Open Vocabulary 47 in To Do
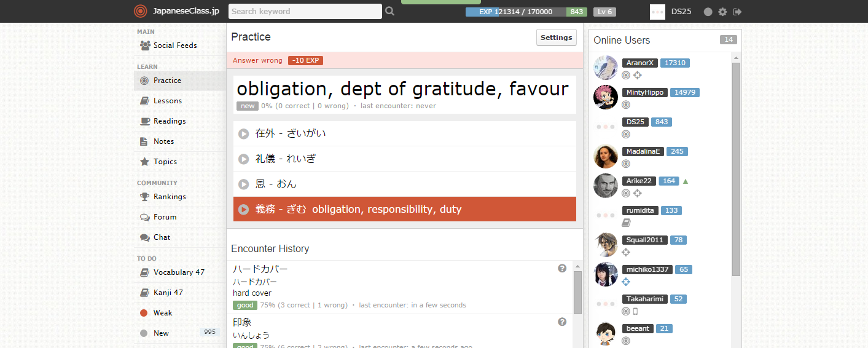 180,272
